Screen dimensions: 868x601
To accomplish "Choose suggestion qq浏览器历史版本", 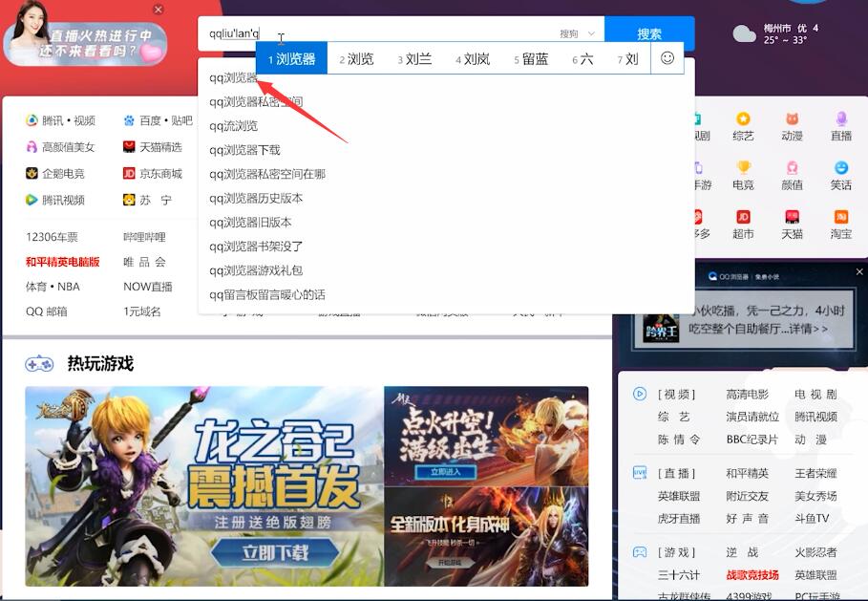I will click(256, 199).
